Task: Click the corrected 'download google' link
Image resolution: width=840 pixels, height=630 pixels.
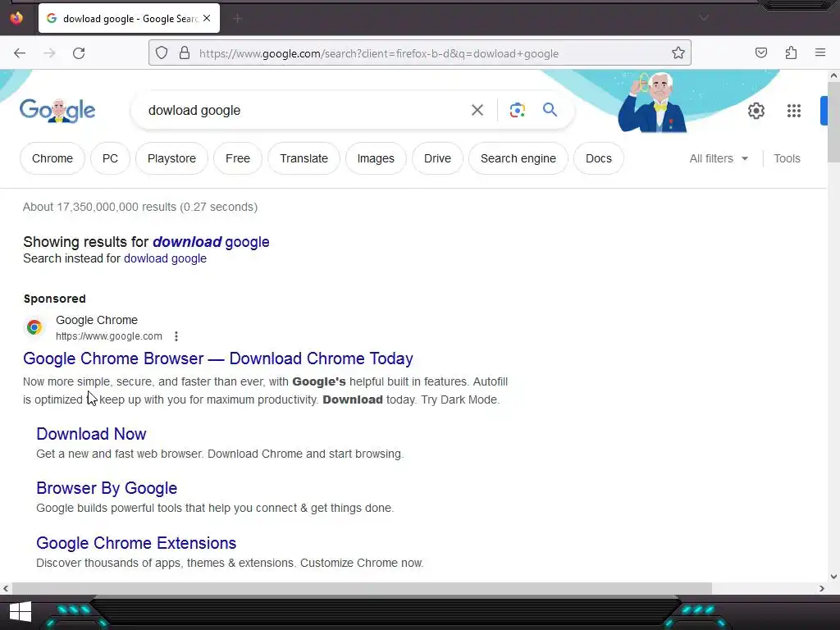Action: point(211,242)
